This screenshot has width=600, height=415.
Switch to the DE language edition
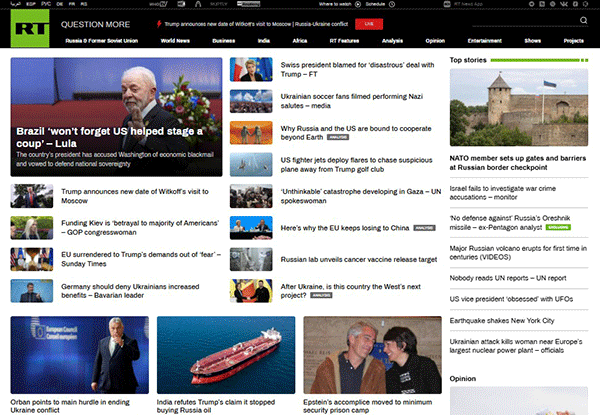pyautogui.click(x=60, y=4)
